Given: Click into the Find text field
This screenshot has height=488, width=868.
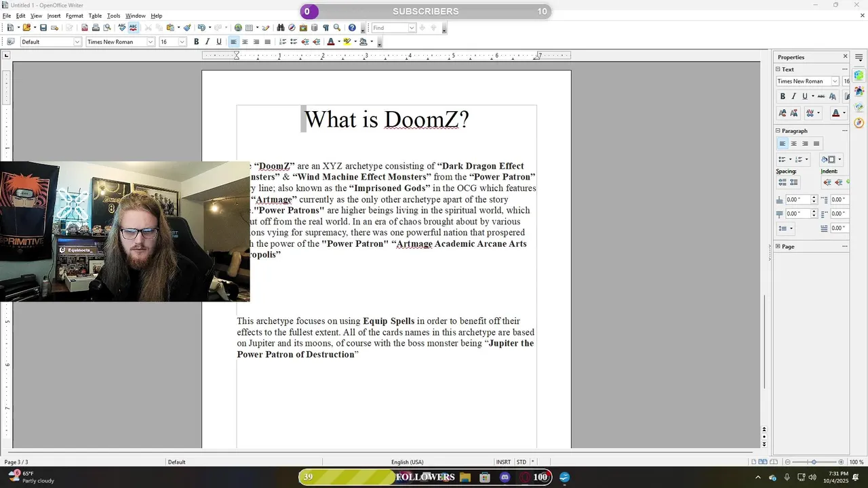Looking at the screenshot, I should pyautogui.click(x=389, y=28).
